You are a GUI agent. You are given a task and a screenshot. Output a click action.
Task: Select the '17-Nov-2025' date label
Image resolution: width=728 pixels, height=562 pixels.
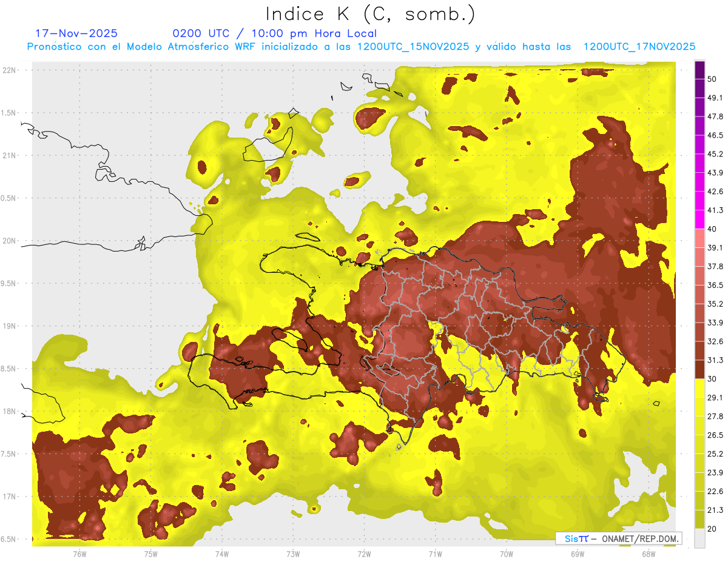(76, 33)
